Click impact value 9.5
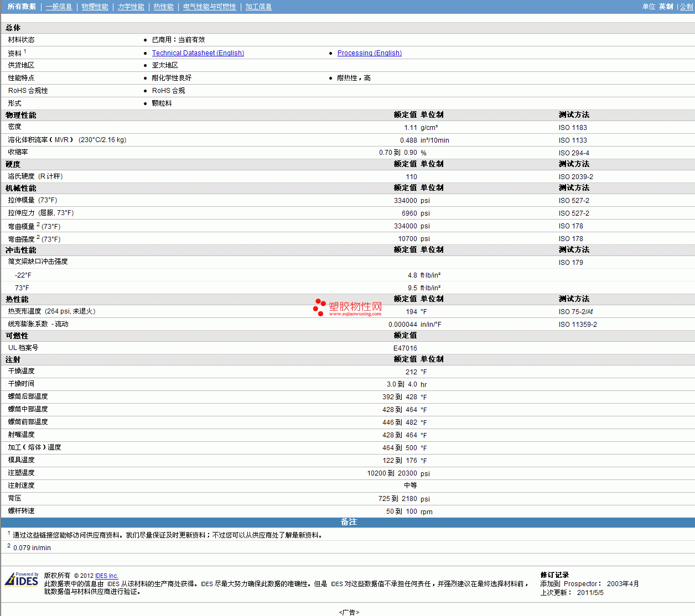Image resolution: width=695 pixels, height=616 pixels. click(413, 288)
